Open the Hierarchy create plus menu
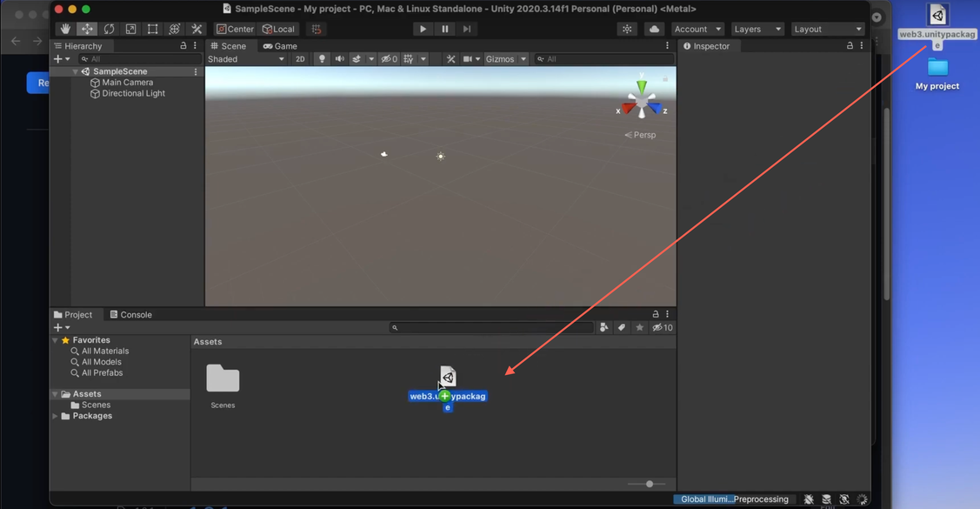The width and height of the screenshot is (980, 509). click(61, 59)
